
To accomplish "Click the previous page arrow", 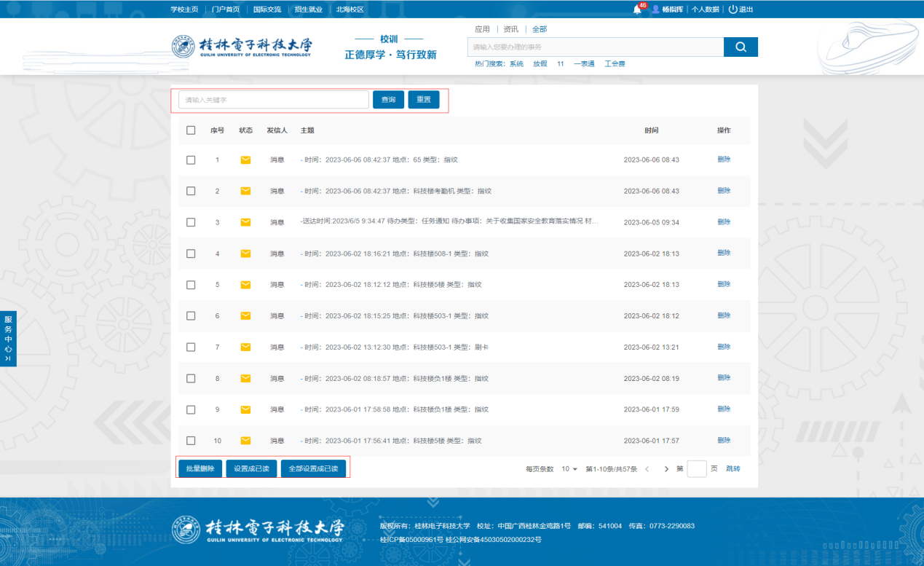I will (647, 469).
